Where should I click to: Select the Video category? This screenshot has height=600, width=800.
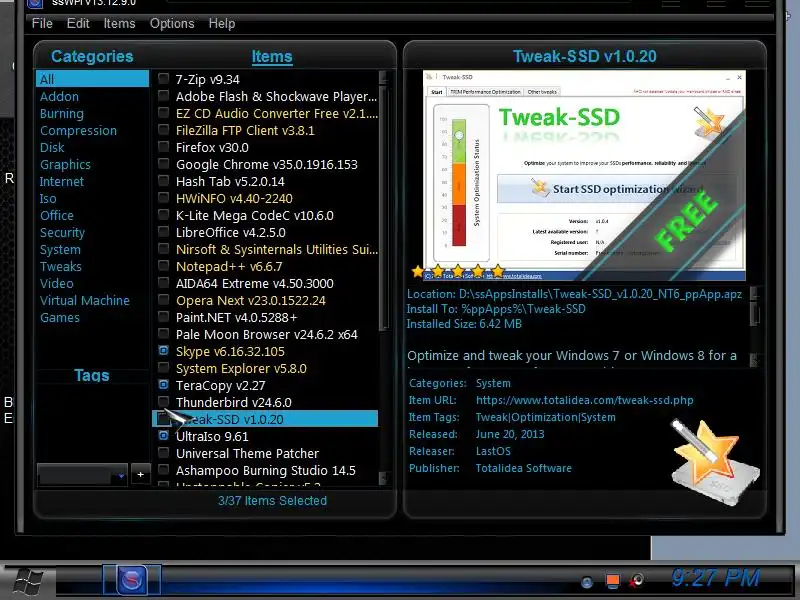pos(57,283)
